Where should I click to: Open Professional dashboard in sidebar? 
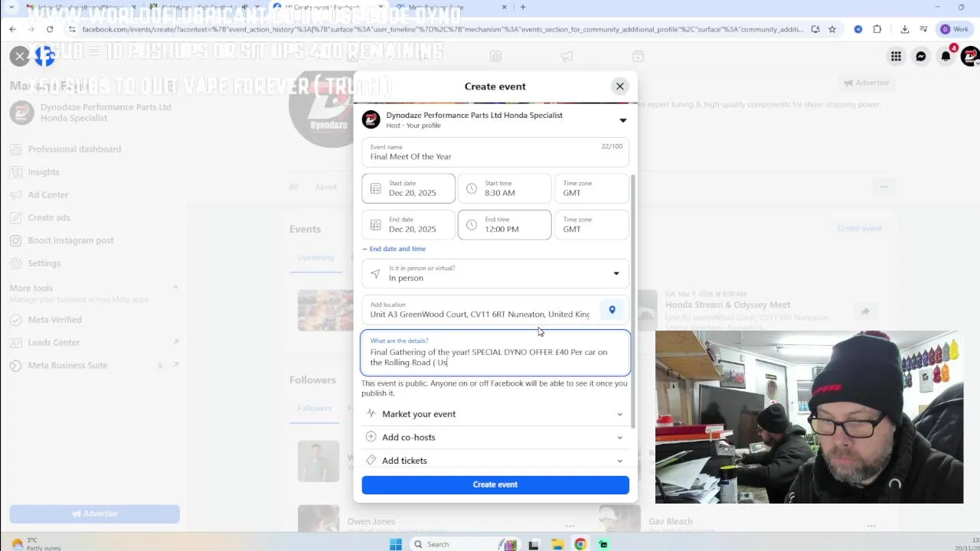click(74, 149)
